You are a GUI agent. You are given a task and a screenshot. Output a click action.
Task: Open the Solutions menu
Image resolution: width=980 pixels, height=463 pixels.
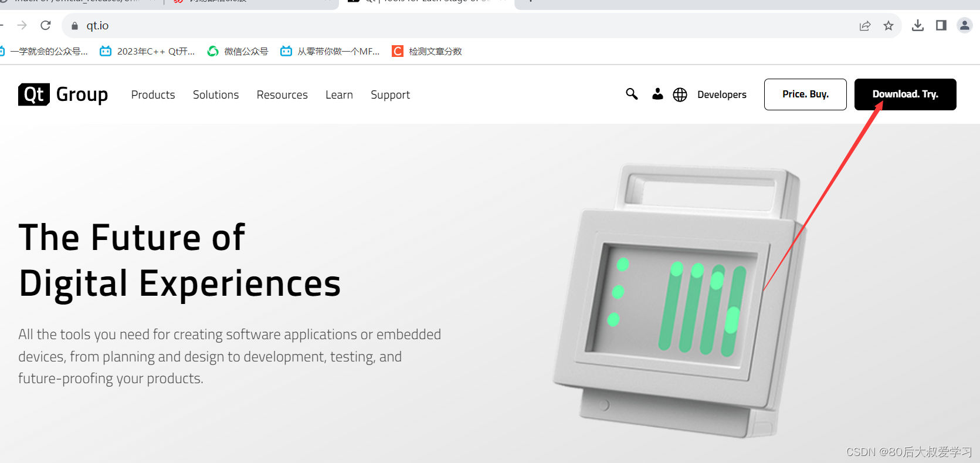click(216, 94)
